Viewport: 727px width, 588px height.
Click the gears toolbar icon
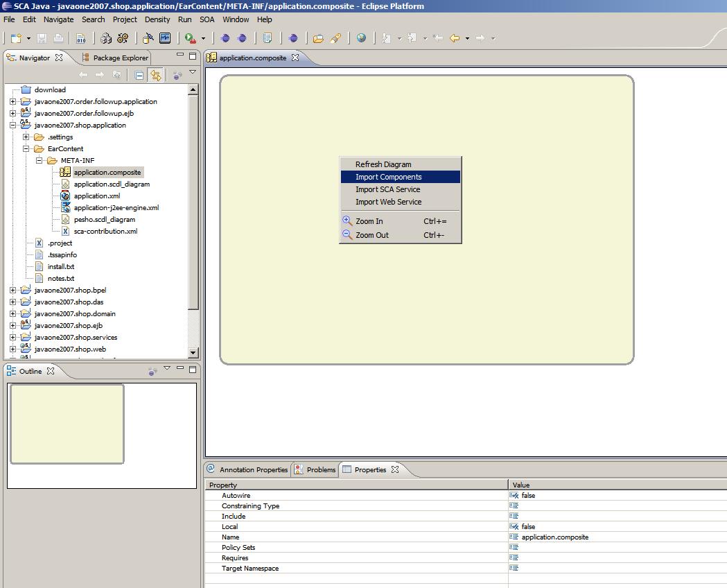123,38
